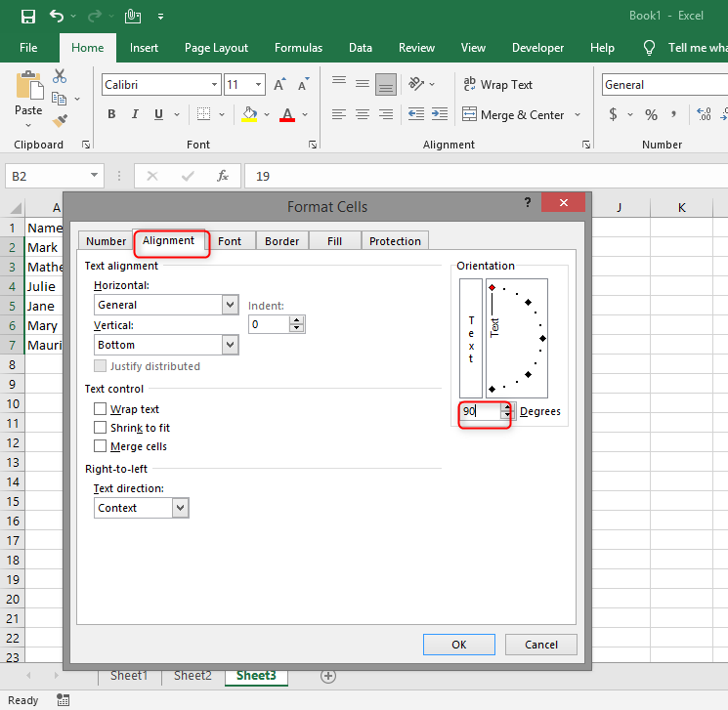The height and width of the screenshot is (710, 728).
Task: Expand Text direction Context dropdown
Action: [x=180, y=507]
